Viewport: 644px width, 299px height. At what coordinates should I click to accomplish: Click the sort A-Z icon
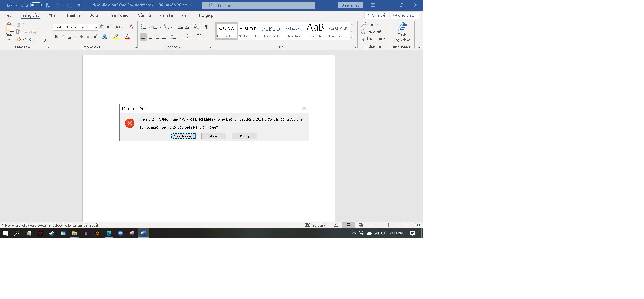(197, 27)
